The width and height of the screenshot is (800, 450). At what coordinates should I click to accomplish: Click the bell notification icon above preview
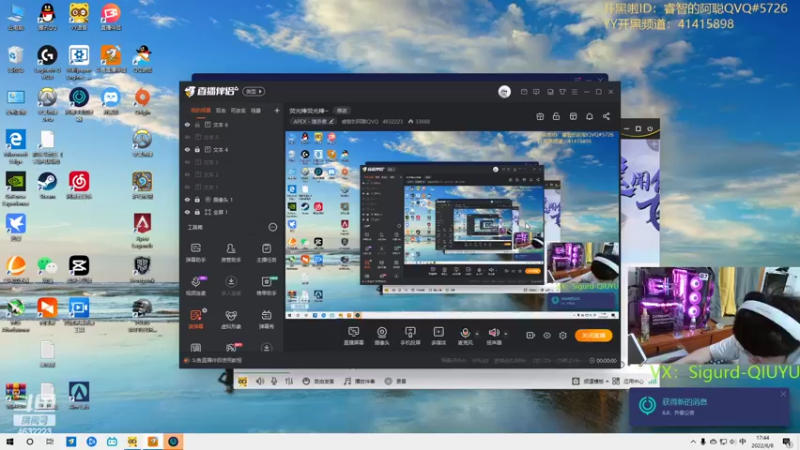(589, 116)
